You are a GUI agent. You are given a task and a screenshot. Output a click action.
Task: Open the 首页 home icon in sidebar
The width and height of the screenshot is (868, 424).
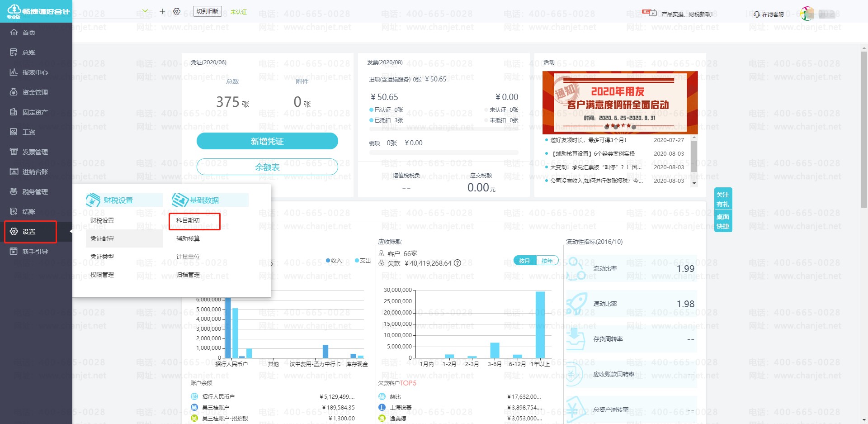(x=14, y=32)
